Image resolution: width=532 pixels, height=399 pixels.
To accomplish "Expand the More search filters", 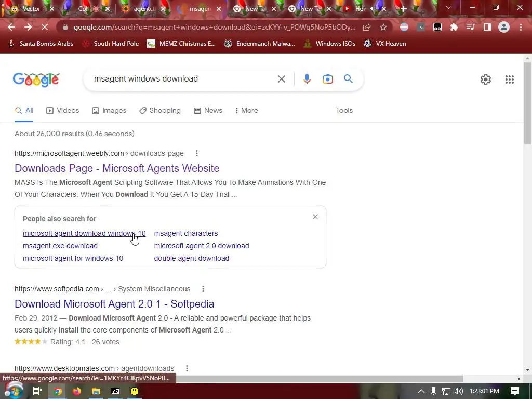I will point(246,110).
